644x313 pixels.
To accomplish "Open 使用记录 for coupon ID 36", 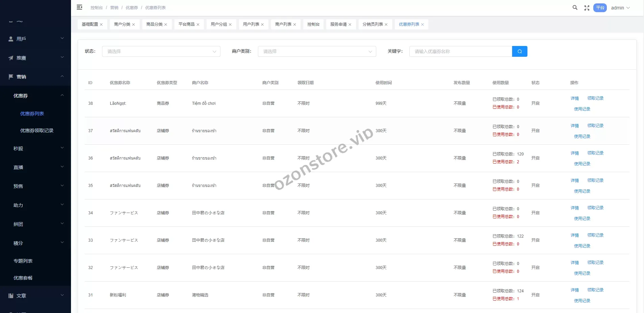I will 582,164.
